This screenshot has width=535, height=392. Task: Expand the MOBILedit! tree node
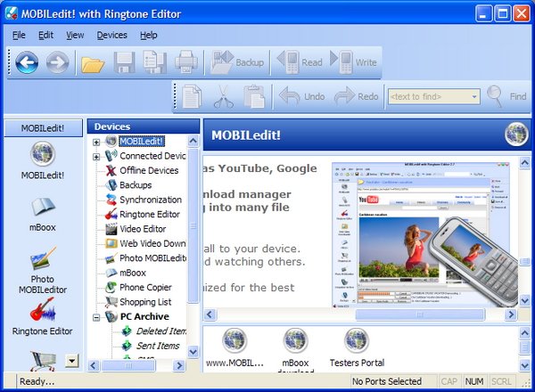[x=96, y=142]
